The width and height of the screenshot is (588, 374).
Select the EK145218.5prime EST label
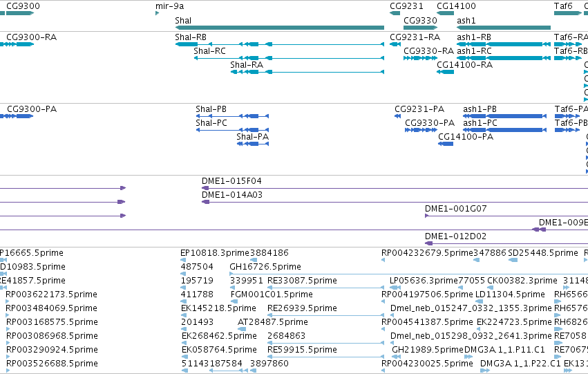218,309
